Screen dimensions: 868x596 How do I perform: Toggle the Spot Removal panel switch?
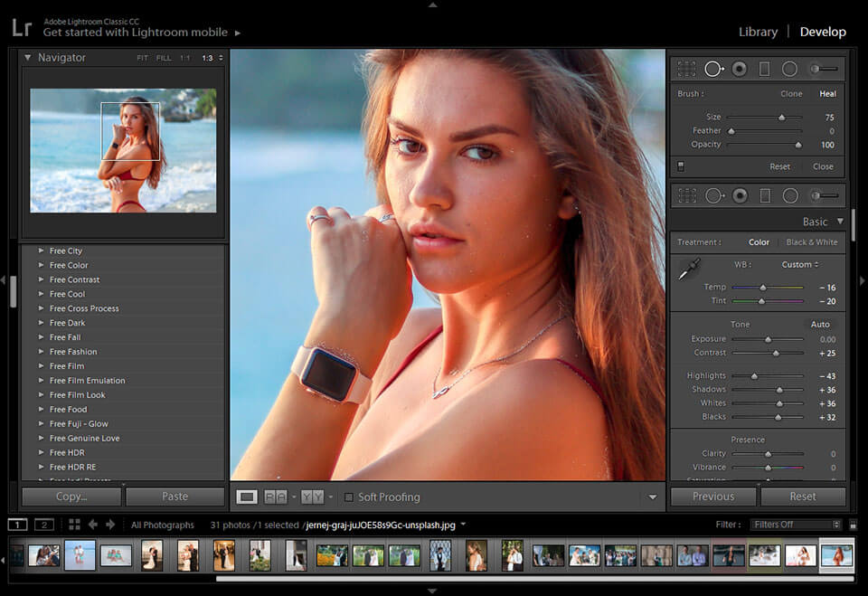pyautogui.click(x=681, y=166)
